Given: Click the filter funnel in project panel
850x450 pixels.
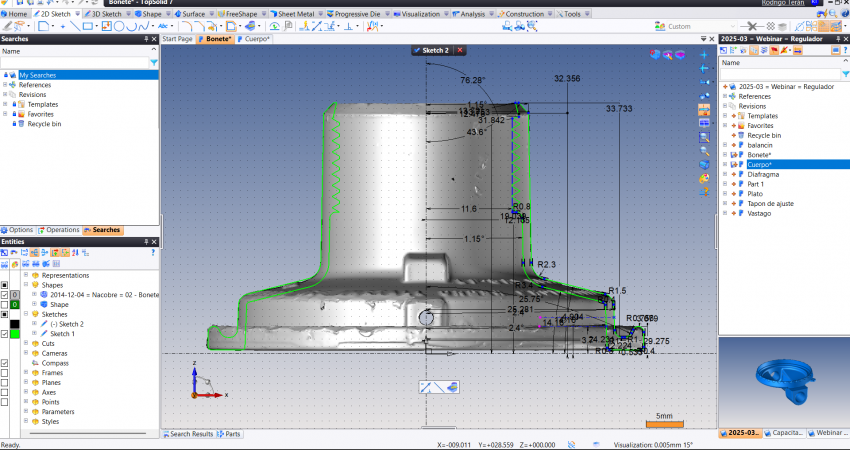Looking at the screenshot, I should tap(845, 74).
